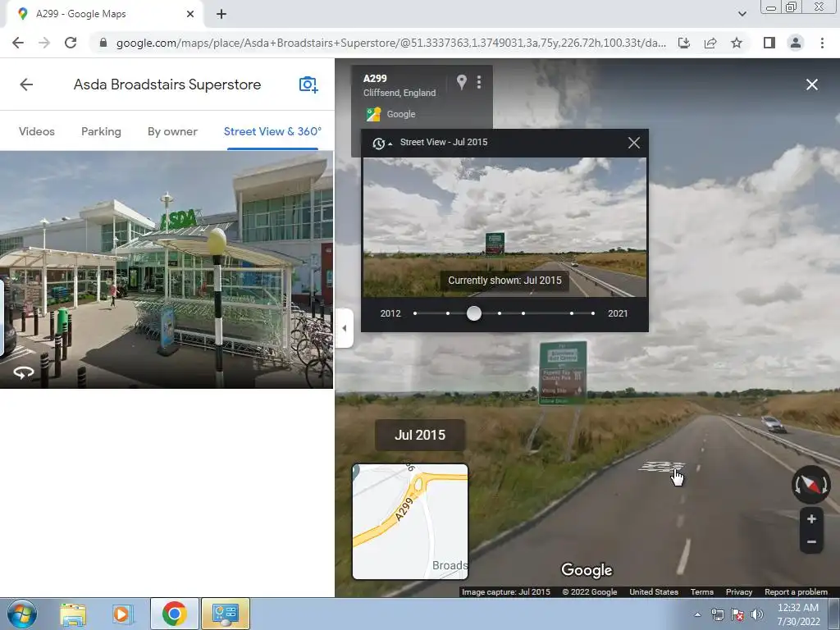Click the Chrome taskbar icon

pos(174,614)
